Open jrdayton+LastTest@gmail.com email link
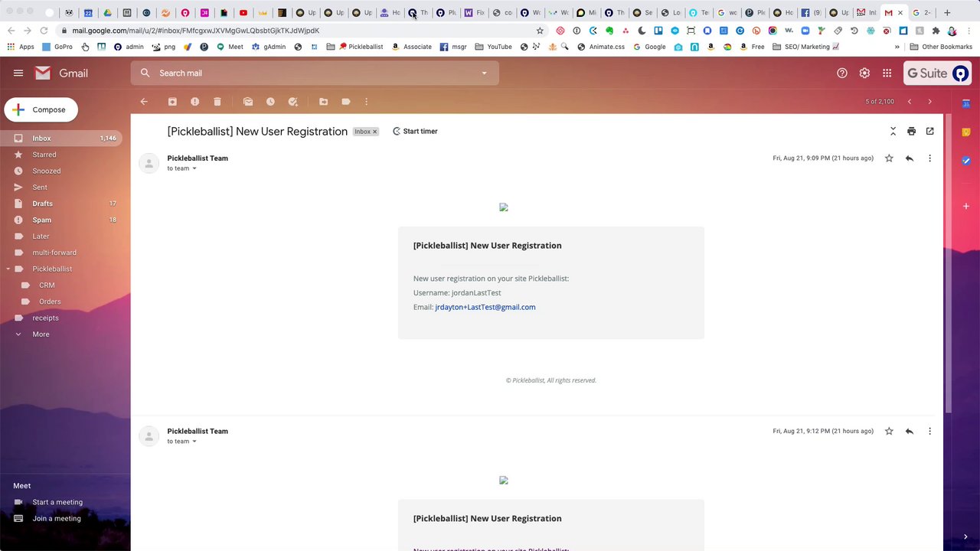The image size is (980, 551). 485,308
